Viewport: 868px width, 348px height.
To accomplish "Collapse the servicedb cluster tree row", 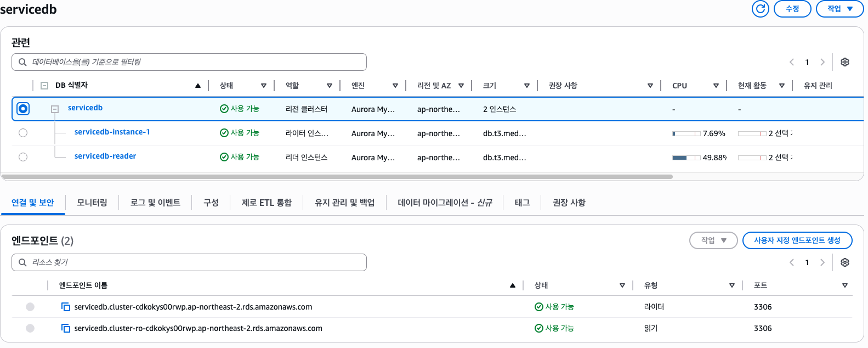I will click(55, 109).
